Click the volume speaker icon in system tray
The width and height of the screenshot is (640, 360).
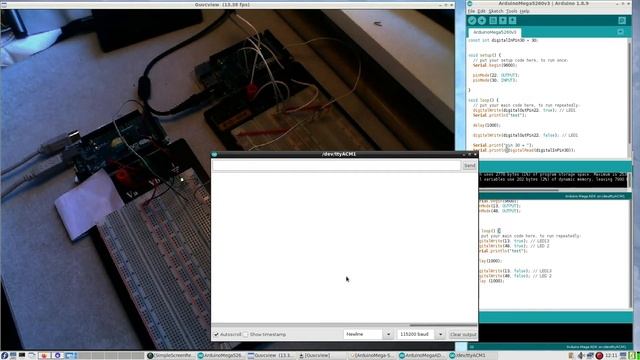[580, 356]
